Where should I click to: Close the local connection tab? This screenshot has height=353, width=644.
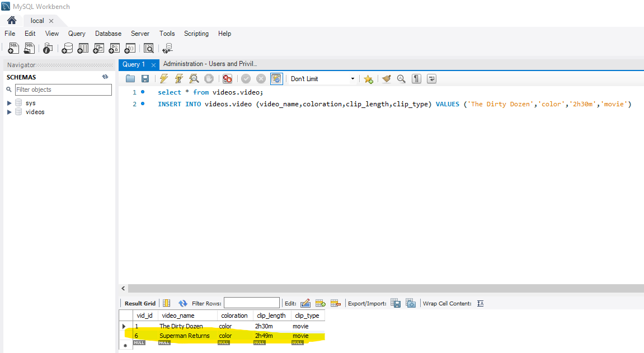tap(51, 21)
